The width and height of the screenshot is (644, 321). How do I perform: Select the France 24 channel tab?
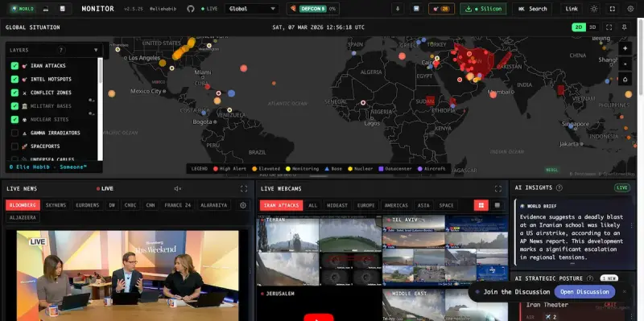[x=178, y=205]
